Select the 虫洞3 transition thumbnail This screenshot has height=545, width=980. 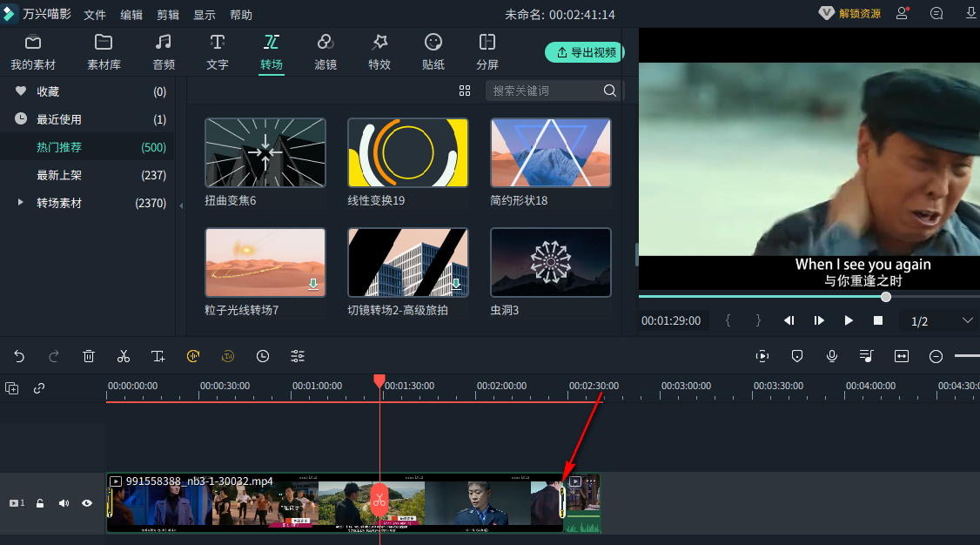click(550, 262)
